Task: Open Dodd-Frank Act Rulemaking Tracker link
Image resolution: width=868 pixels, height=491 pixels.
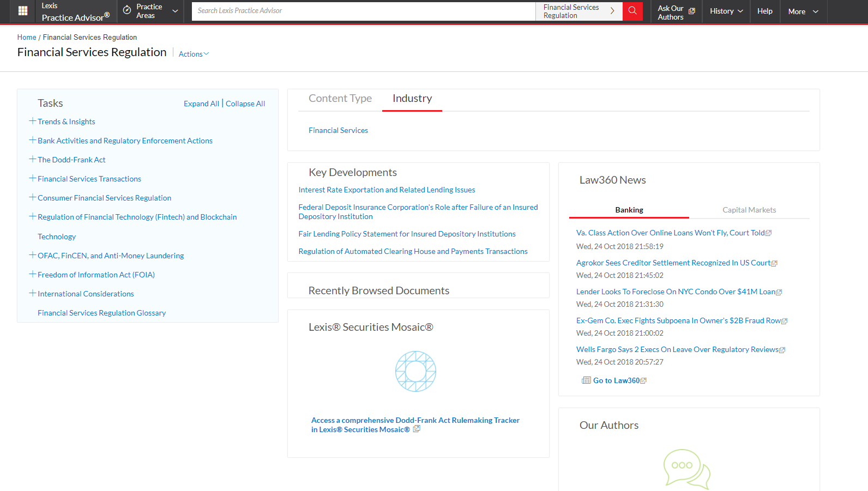Action: click(415, 425)
